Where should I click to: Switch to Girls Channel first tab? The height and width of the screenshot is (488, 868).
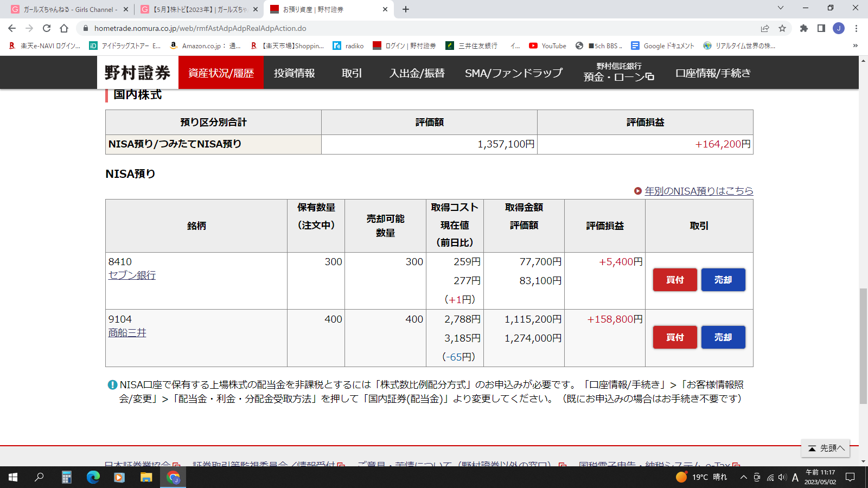[69, 9]
